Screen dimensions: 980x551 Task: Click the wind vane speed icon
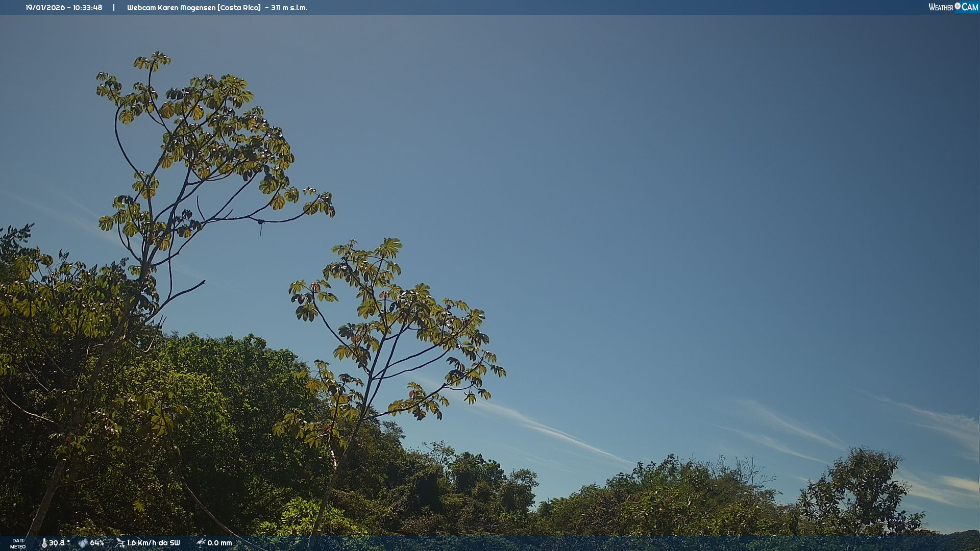[x=120, y=543]
